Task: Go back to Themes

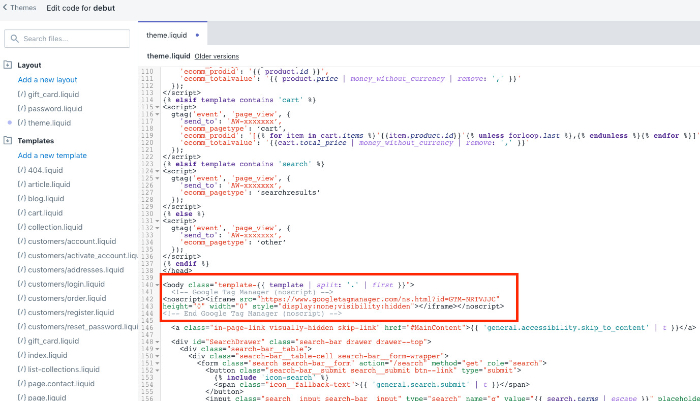Action: pos(19,8)
